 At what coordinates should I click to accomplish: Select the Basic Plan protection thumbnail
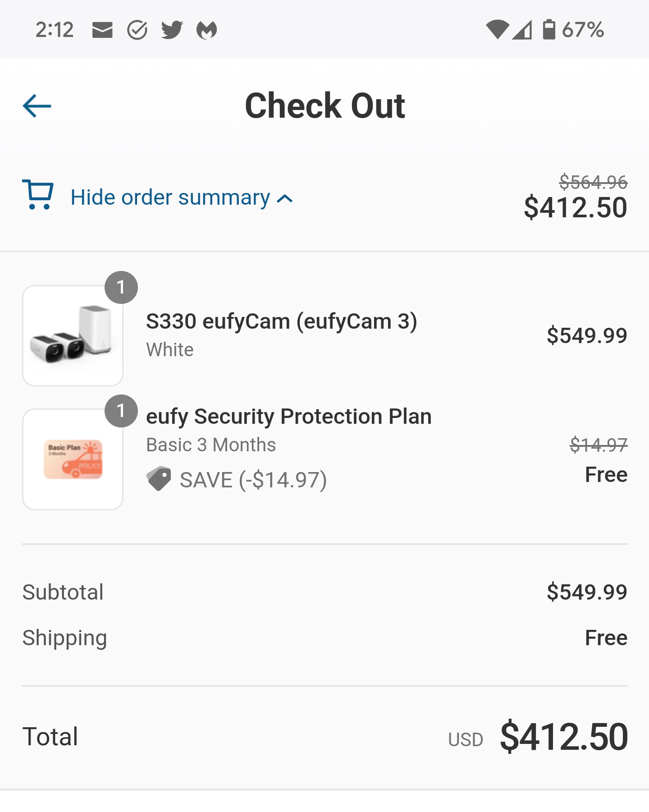[73, 459]
